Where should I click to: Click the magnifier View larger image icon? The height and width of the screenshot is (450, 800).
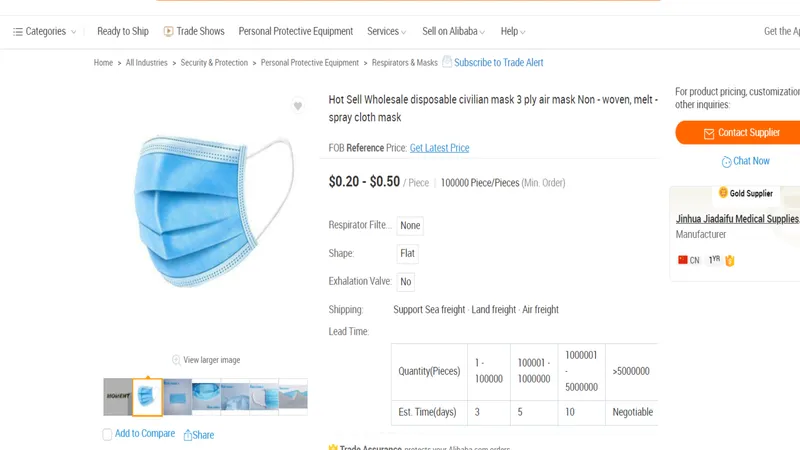click(176, 360)
